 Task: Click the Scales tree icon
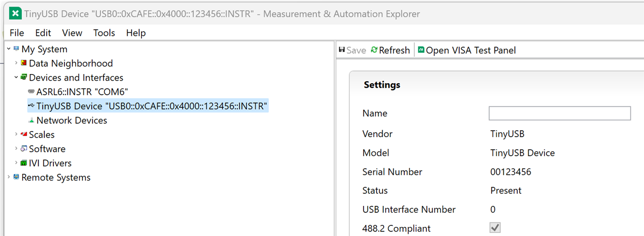point(24,135)
